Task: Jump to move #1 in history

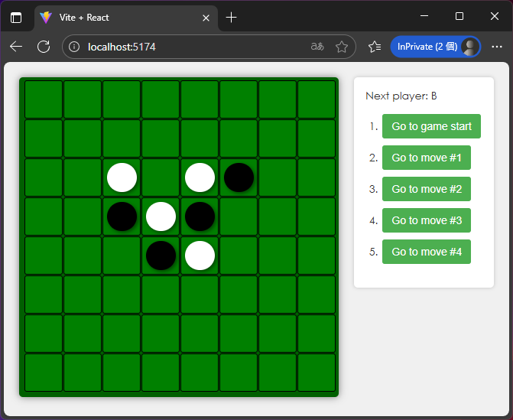Action: coord(427,158)
